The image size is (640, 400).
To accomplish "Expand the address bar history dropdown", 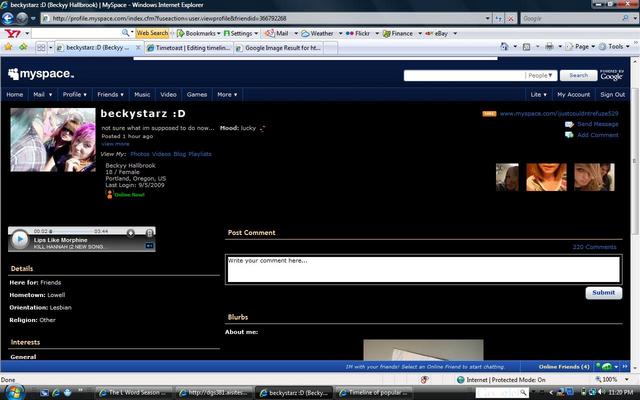I will click(x=487, y=18).
